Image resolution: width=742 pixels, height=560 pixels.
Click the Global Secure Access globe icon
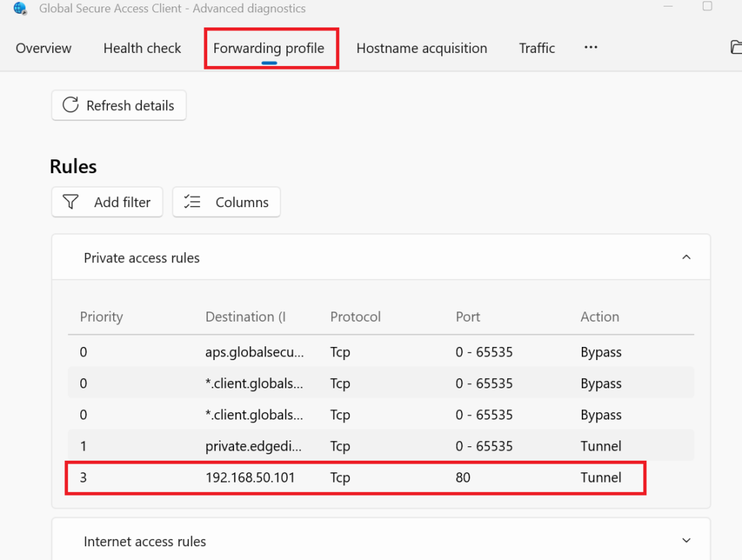point(20,9)
